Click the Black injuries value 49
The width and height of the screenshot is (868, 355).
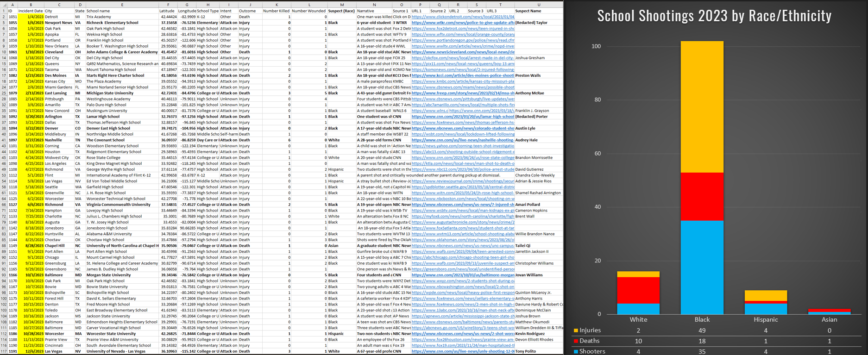pyautogui.click(x=702, y=330)
